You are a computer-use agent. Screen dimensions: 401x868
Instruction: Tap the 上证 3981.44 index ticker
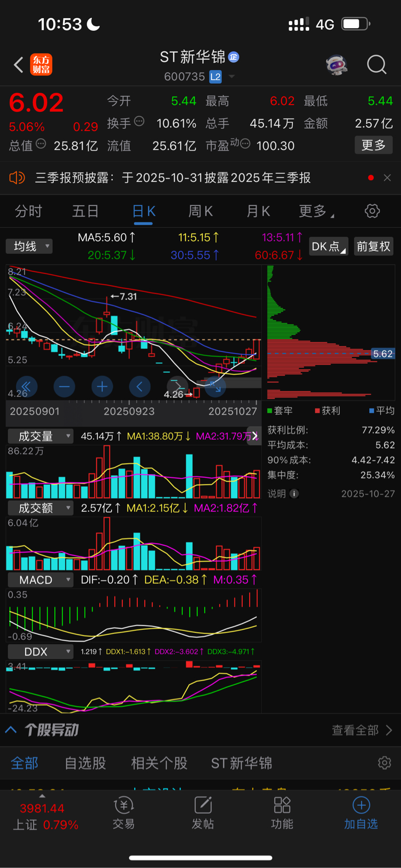45,816
